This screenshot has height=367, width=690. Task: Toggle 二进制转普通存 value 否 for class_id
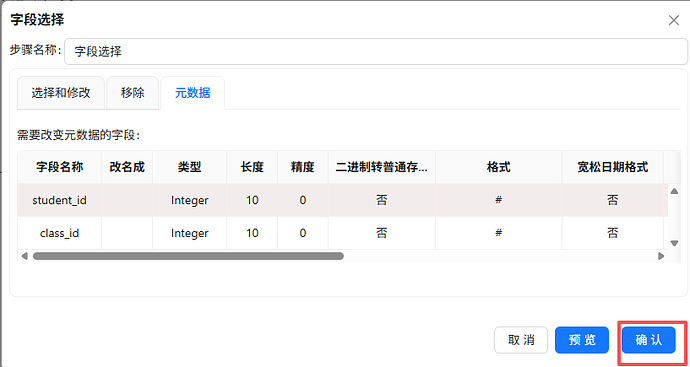pos(382,233)
